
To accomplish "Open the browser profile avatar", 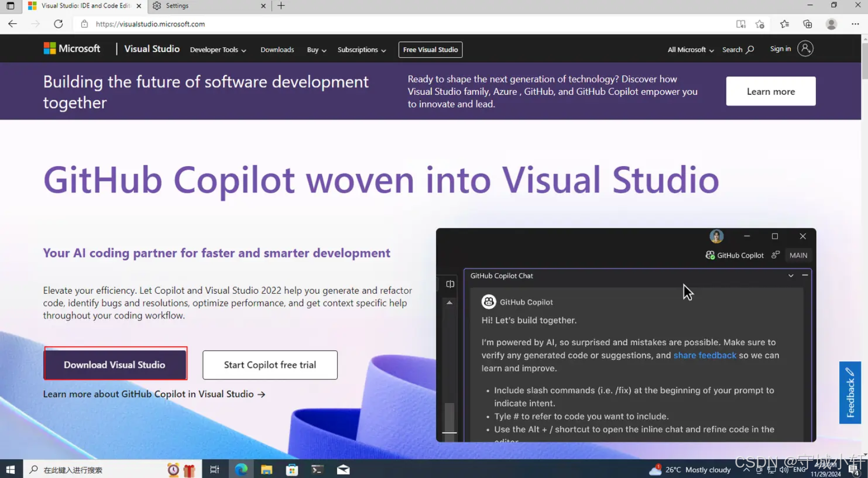I will point(832,24).
